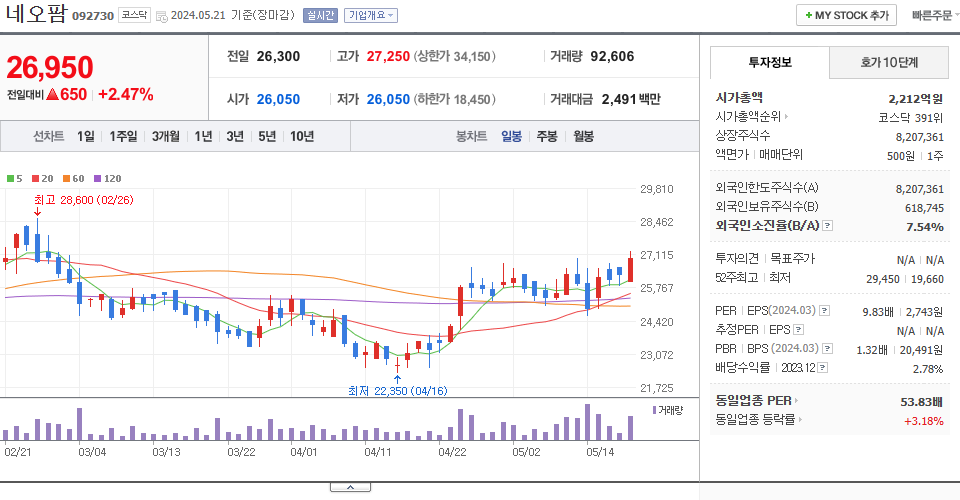960x500 pixels.
Task: Open 빠른주문 quick order dropdown
Action: click(x=935, y=15)
